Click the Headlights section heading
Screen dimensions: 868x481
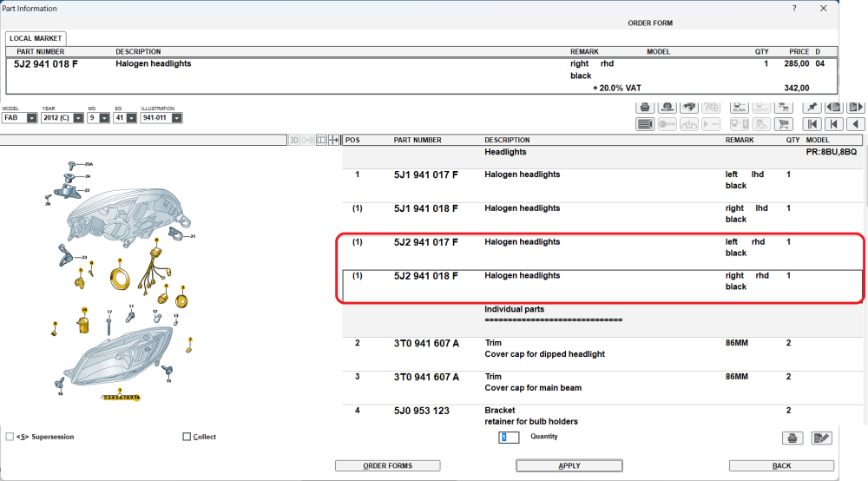505,152
